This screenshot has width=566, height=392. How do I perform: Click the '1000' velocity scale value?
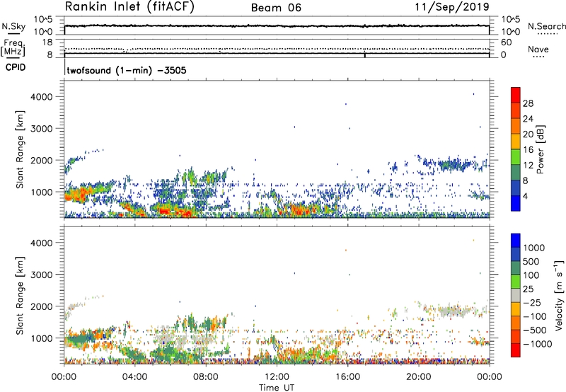534,248
